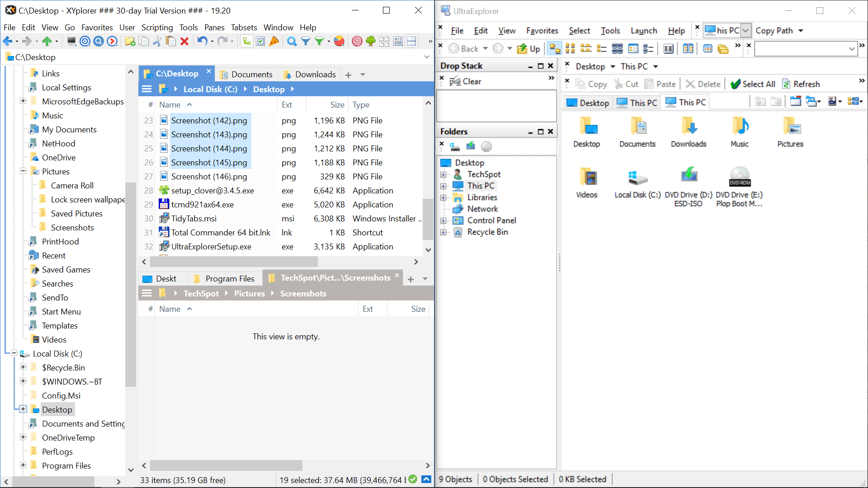Select the small icons view mode in UltraExplorer

coord(586,49)
